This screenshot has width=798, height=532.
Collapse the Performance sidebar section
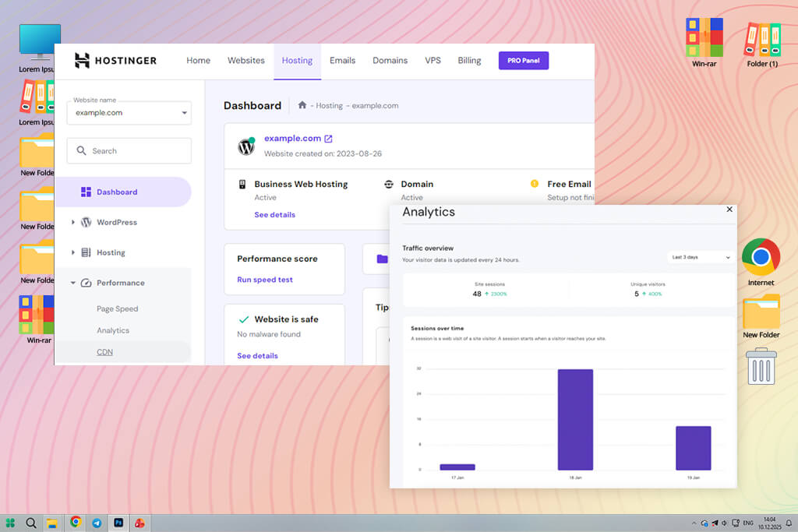(72, 283)
